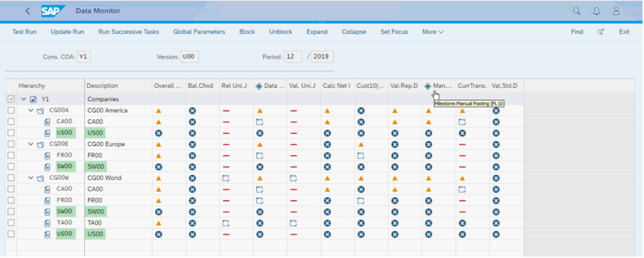
Task: Click Test Run in toolbar
Action: (25, 31)
